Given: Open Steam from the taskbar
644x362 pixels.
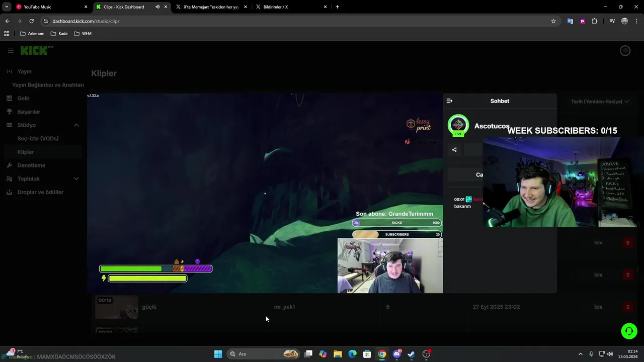Looking at the screenshot, I should pyautogui.click(x=412, y=354).
